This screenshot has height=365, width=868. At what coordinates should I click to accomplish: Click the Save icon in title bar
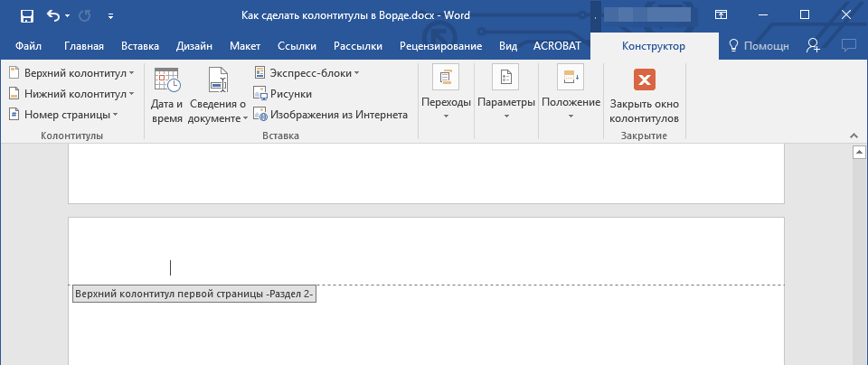(26, 15)
